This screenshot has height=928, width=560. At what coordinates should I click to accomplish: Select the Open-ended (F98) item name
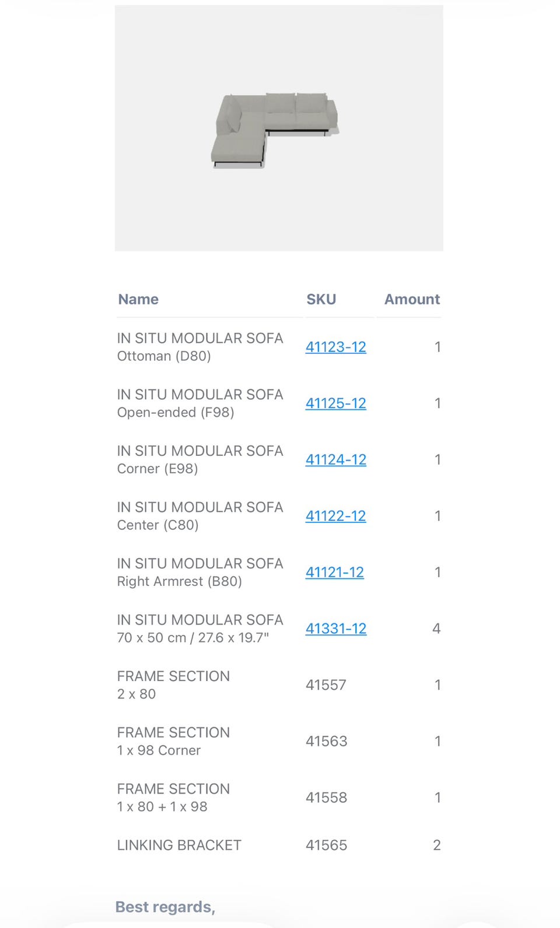[175, 413]
